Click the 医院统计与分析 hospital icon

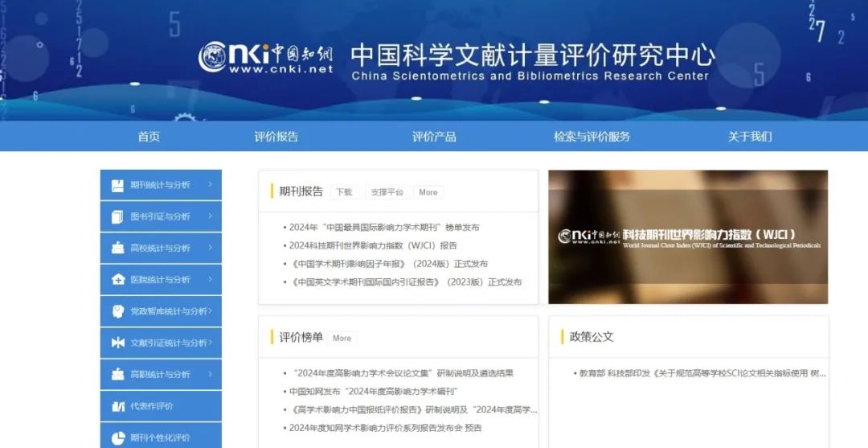pos(117,279)
